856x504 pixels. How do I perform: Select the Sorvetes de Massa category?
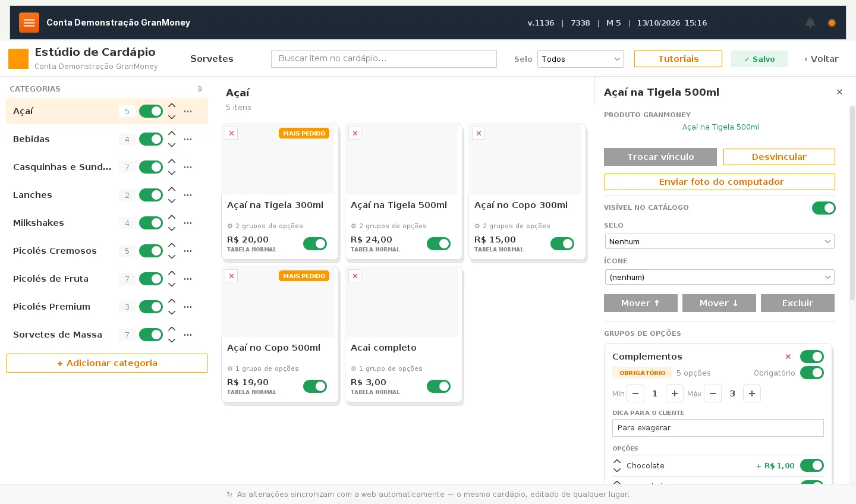[x=58, y=335]
